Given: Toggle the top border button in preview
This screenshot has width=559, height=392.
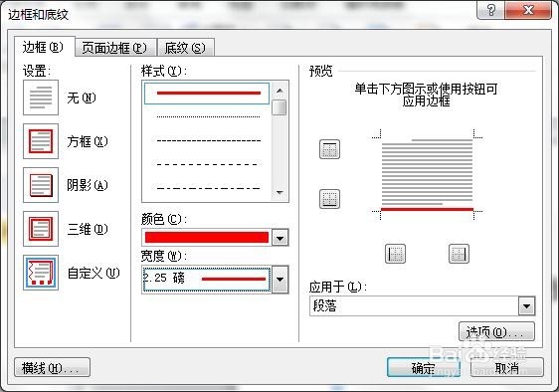Looking at the screenshot, I should [329, 149].
